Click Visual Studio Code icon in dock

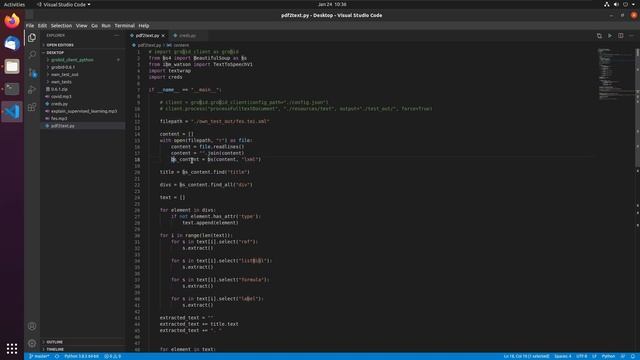pos(12,111)
